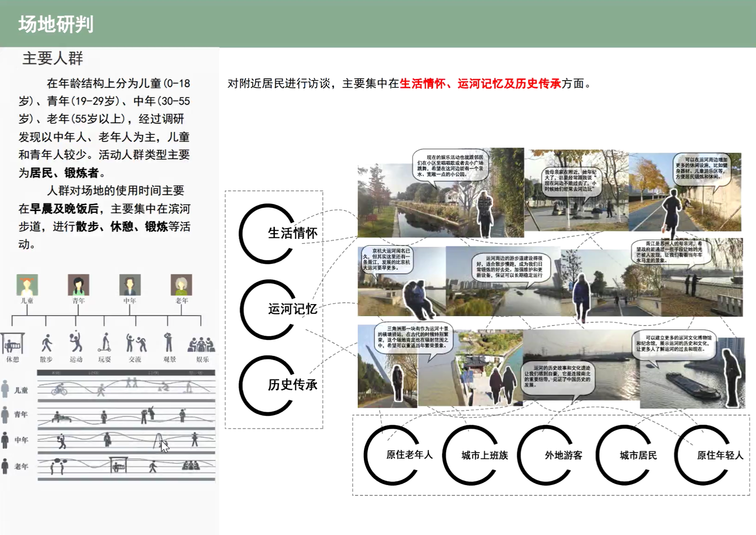Click the 娱乐 entertainment group icon
Viewport: 756px width, 535px height.
click(x=201, y=344)
